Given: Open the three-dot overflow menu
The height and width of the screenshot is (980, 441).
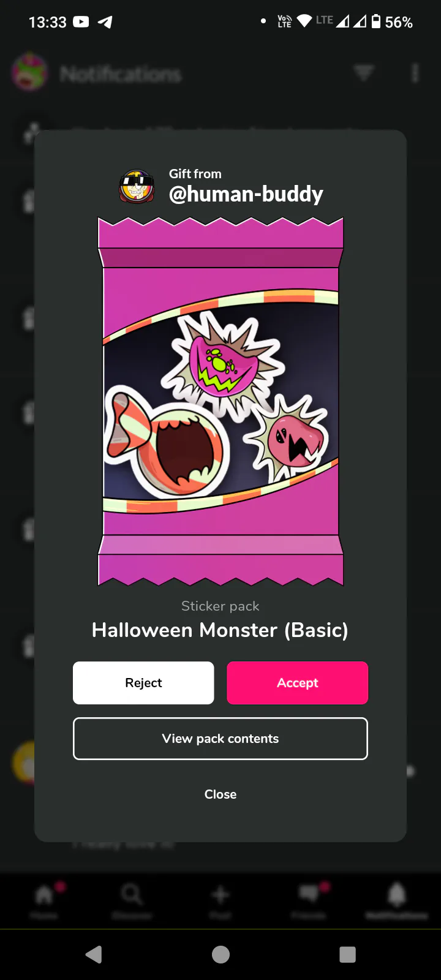Looking at the screenshot, I should coord(415,73).
